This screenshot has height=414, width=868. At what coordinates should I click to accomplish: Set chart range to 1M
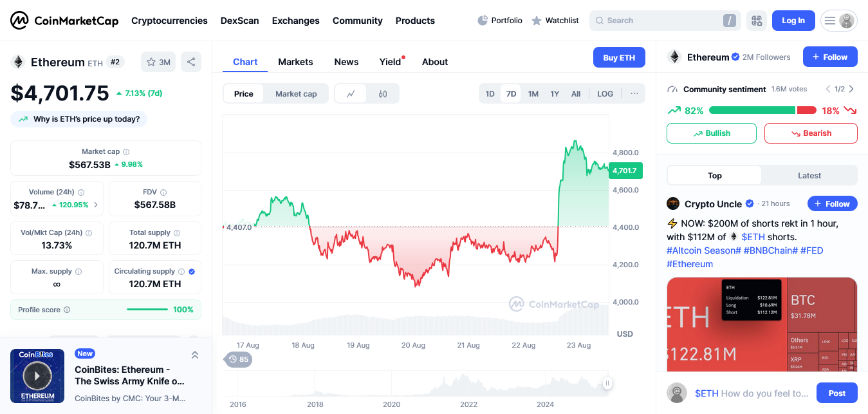point(533,94)
